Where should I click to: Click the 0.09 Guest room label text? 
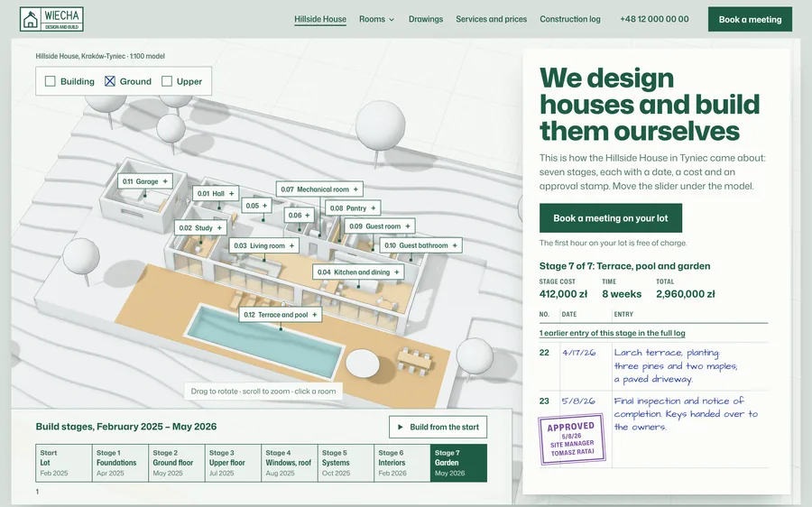tap(375, 226)
